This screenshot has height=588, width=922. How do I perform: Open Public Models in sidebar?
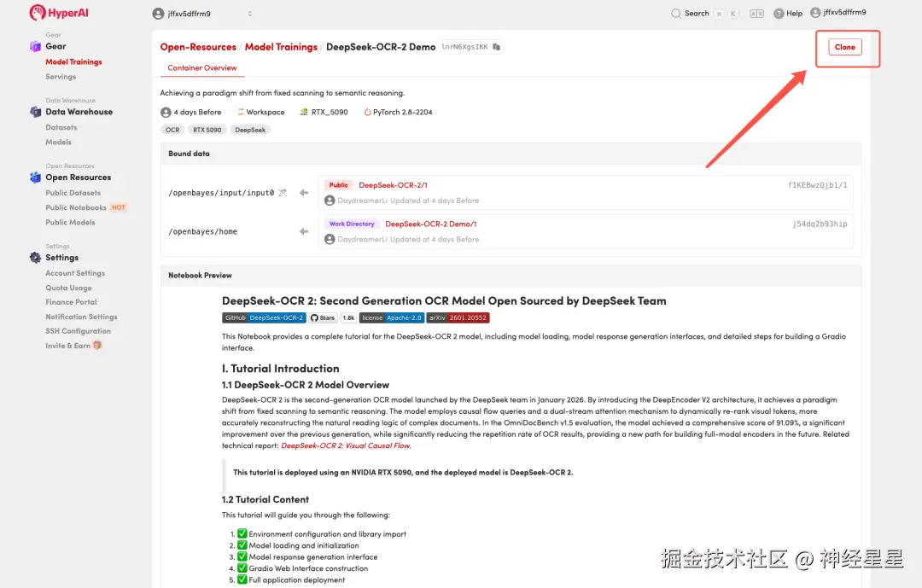click(x=70, y=222)
